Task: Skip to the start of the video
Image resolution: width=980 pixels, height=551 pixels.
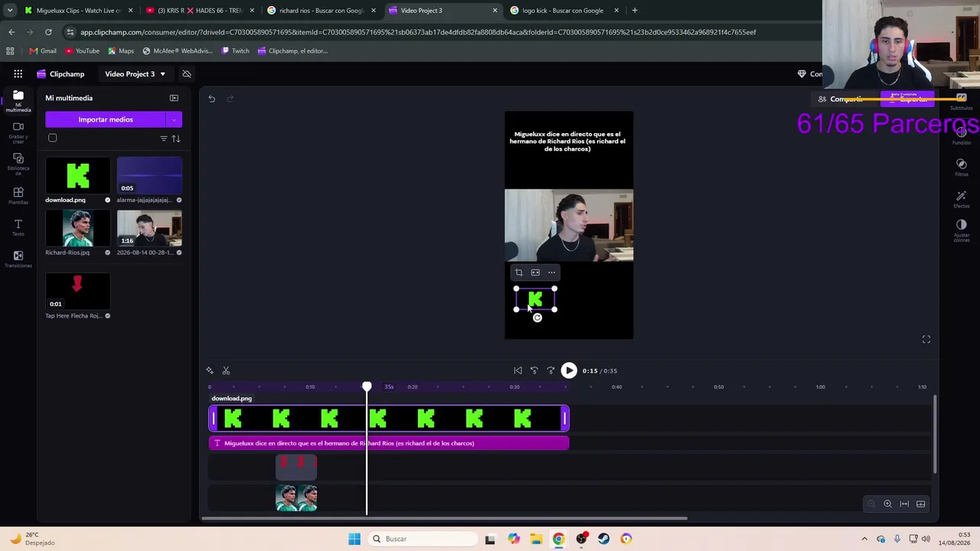Action: coord(518,370)
